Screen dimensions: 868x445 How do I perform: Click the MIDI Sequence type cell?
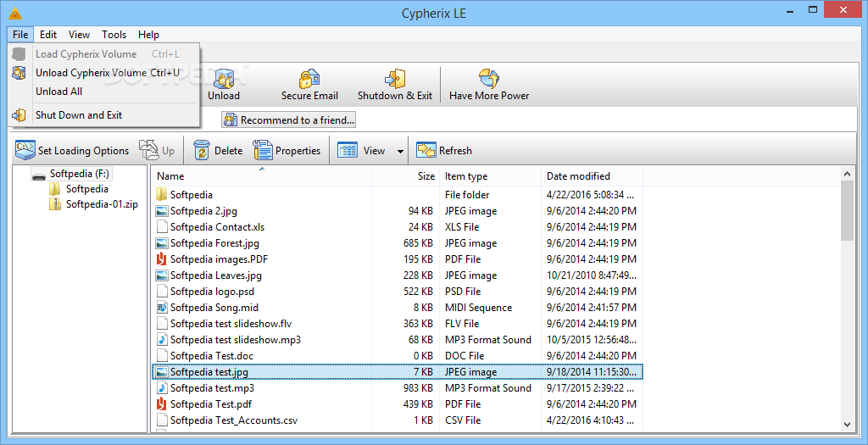(x=478, y=308)
